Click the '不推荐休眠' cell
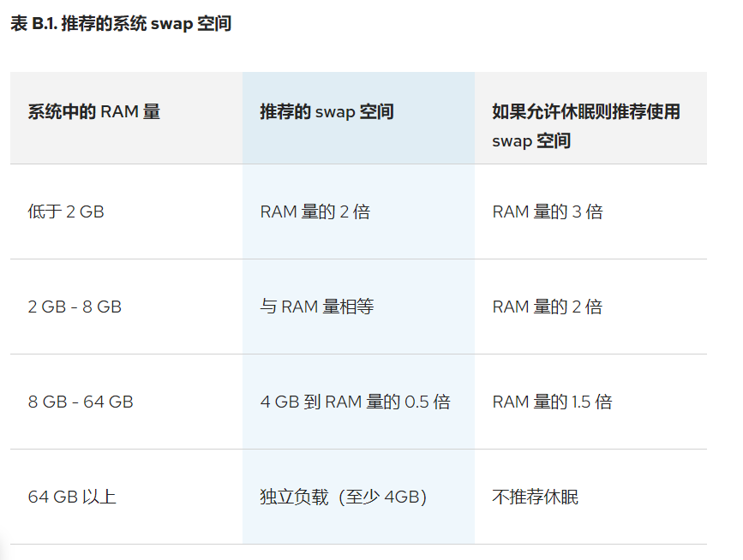Image resolution: width=743 pixels, height=560 pixels. click(x=535, y=497)
